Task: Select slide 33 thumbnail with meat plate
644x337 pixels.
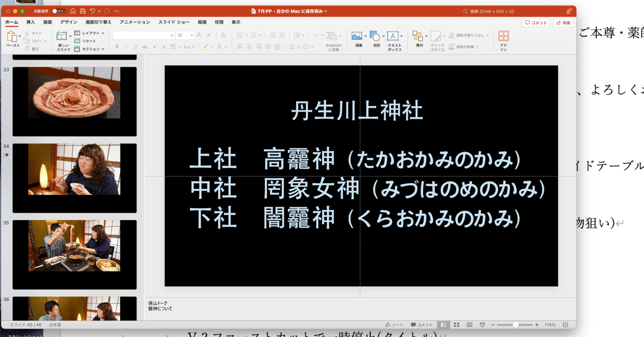Action: pos(74,101)
